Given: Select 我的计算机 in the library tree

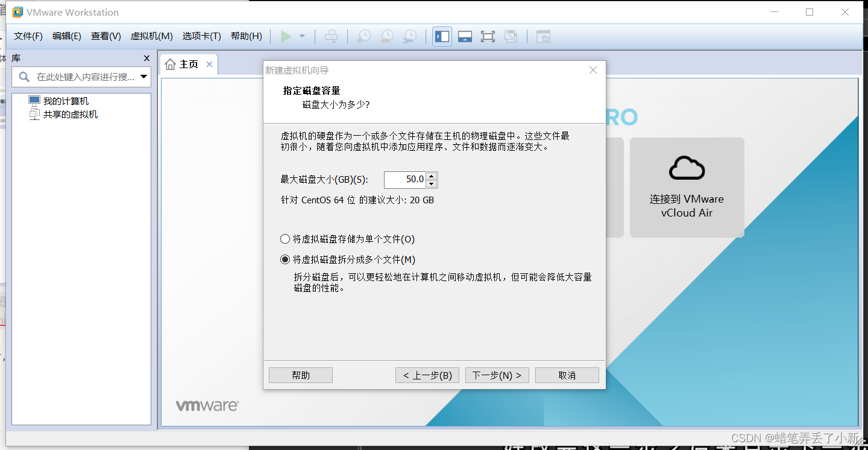Looking at the screenshot, I should coord(66,101).
